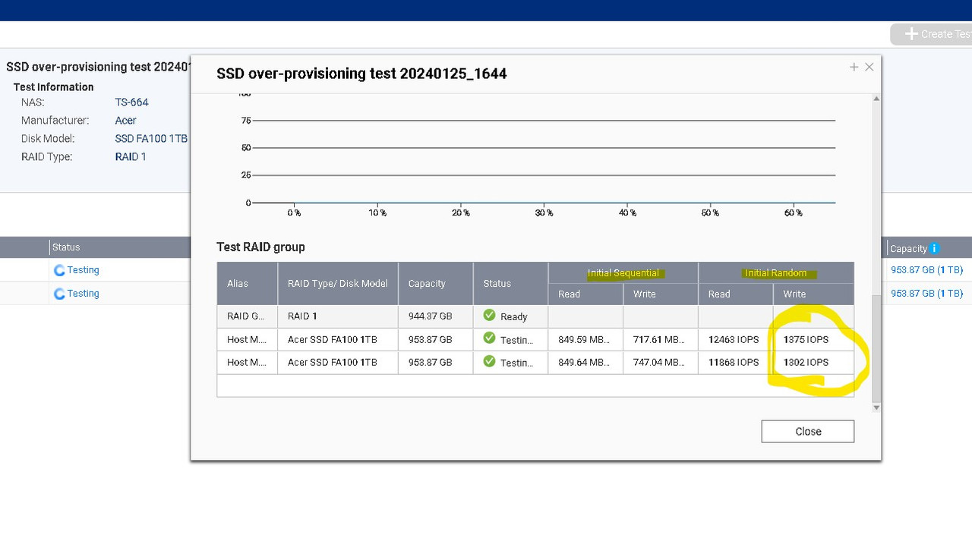This screenshot has height=560, width=972.
Task: Click the Acer manufacturer value
Action: click(125, 121)
